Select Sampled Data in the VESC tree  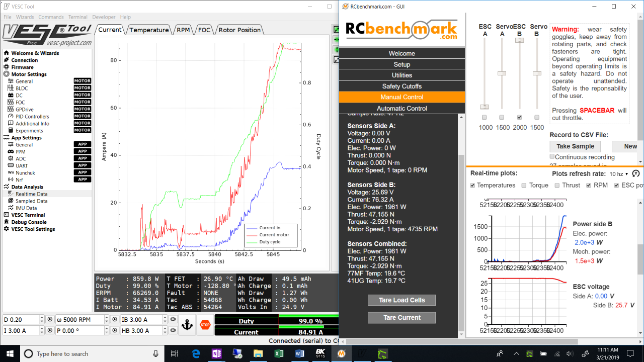point(31,201)
